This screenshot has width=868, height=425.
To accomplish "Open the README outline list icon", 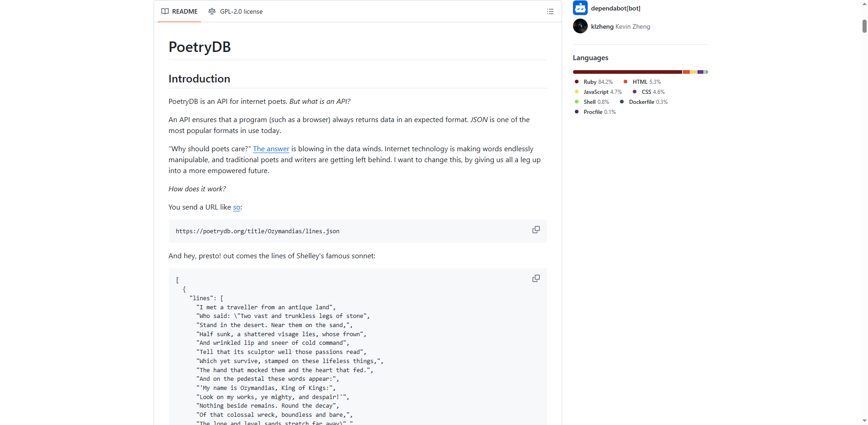I will [550, 11].
